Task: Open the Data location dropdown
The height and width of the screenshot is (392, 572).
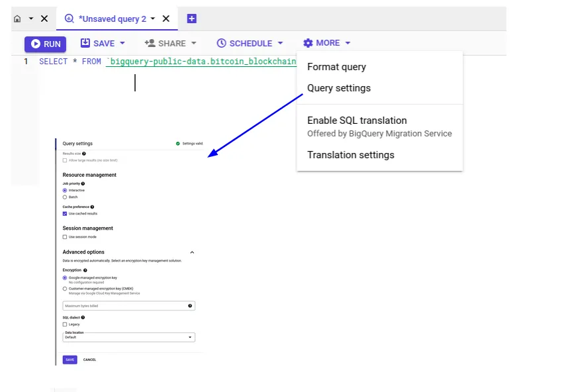Action: [x=129, y=337]
